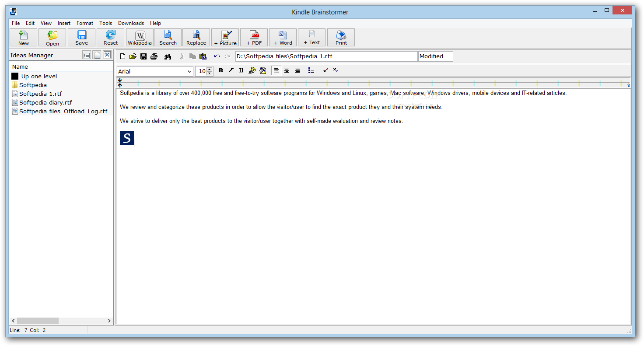
Task: Click the file path field
Action: click(326, 56)
